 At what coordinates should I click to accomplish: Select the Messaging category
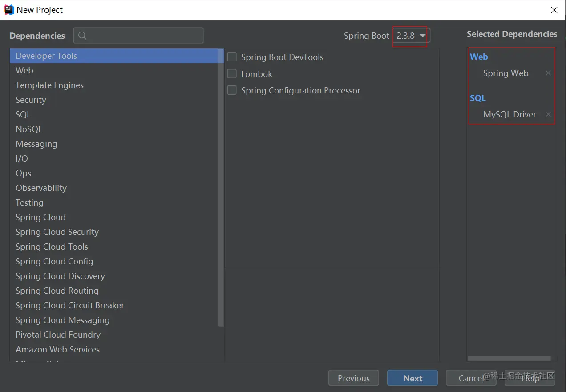point(114,144)
